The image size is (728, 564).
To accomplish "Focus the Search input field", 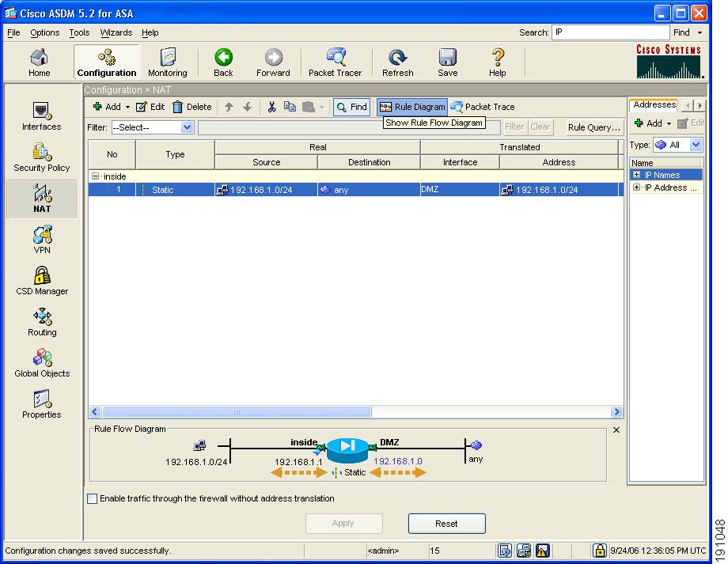I will (x=610, y=32).
